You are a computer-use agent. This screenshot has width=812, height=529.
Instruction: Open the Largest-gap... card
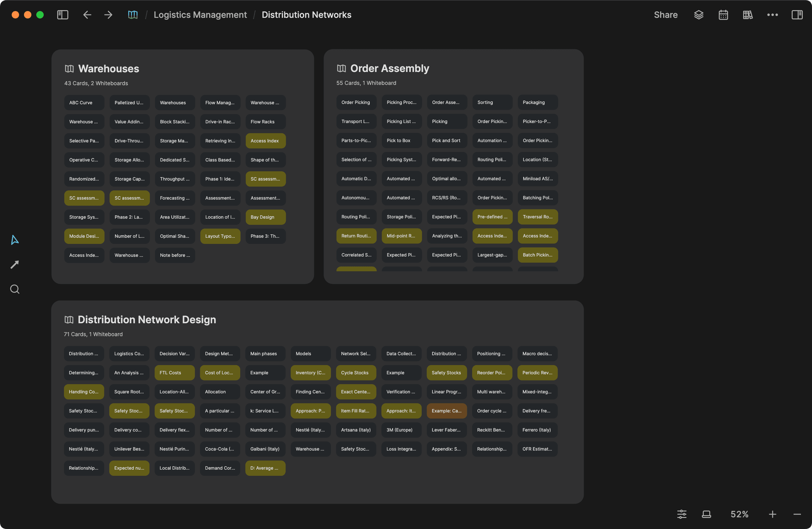coord(492,255)
